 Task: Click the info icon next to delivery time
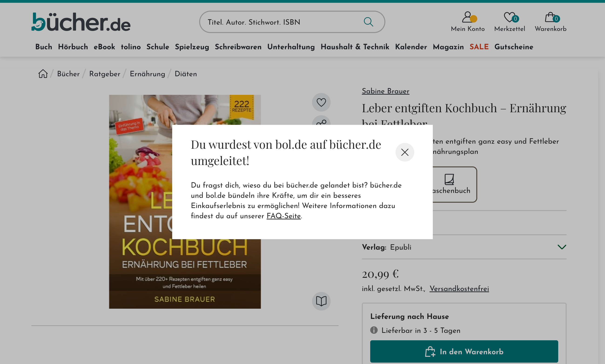click(374, 331)
